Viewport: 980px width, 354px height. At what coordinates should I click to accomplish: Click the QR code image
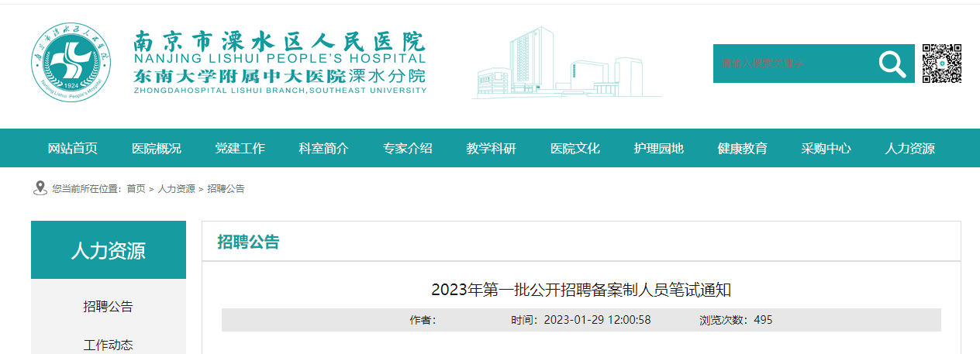click(942, 64)
